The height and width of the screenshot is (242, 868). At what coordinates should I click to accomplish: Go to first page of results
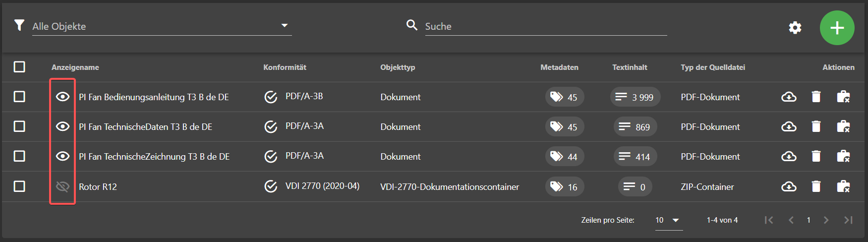pyautogui.click(x=769, y=220)
